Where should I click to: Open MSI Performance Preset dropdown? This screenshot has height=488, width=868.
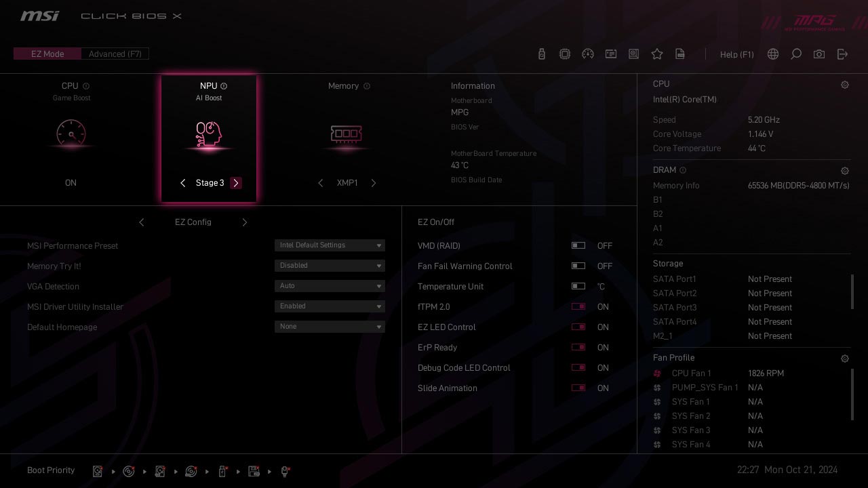330,245
